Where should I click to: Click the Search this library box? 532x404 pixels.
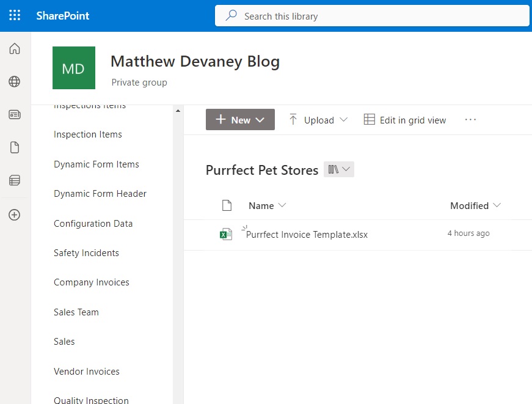point(371,16)
